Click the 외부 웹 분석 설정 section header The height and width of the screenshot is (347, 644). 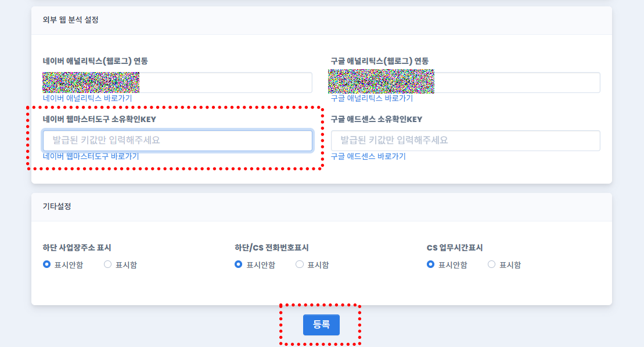coord(71,20)
